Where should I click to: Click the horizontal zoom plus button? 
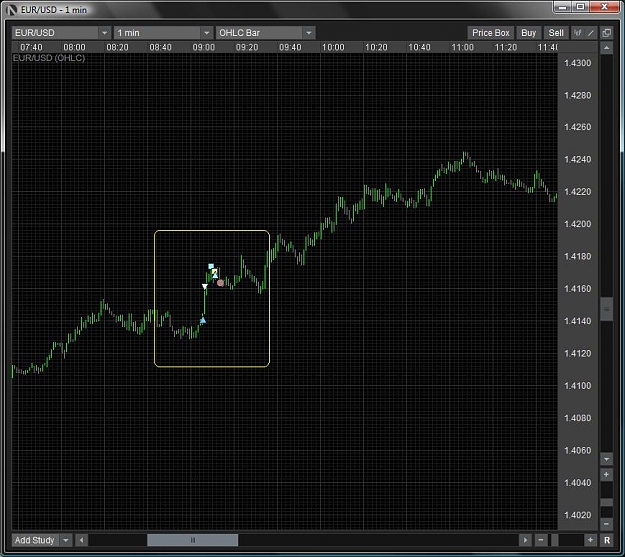[x=590, y=540]
